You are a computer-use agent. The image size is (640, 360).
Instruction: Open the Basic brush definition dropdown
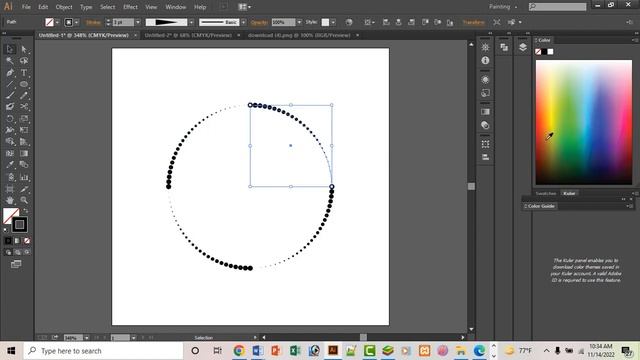pos(244,22)
